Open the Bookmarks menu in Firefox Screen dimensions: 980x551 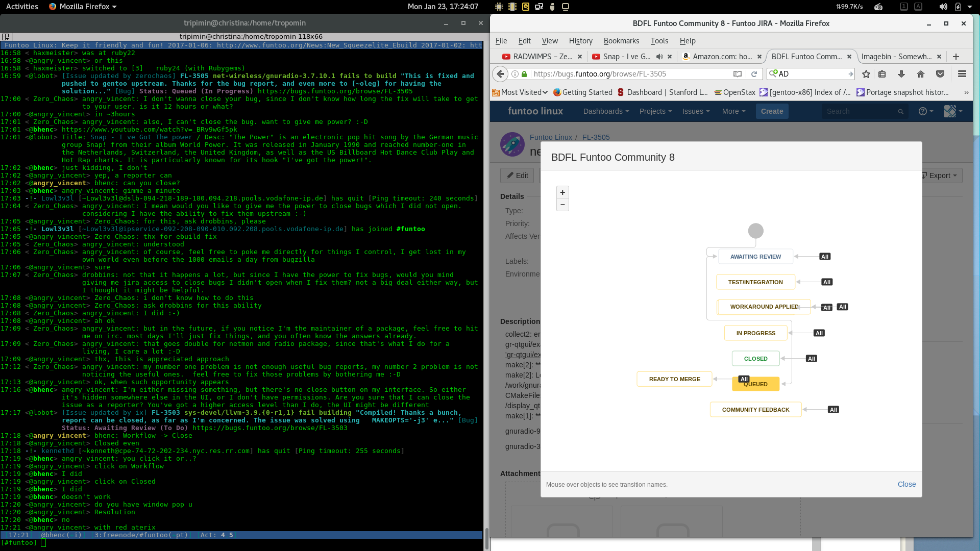(621, 41)
